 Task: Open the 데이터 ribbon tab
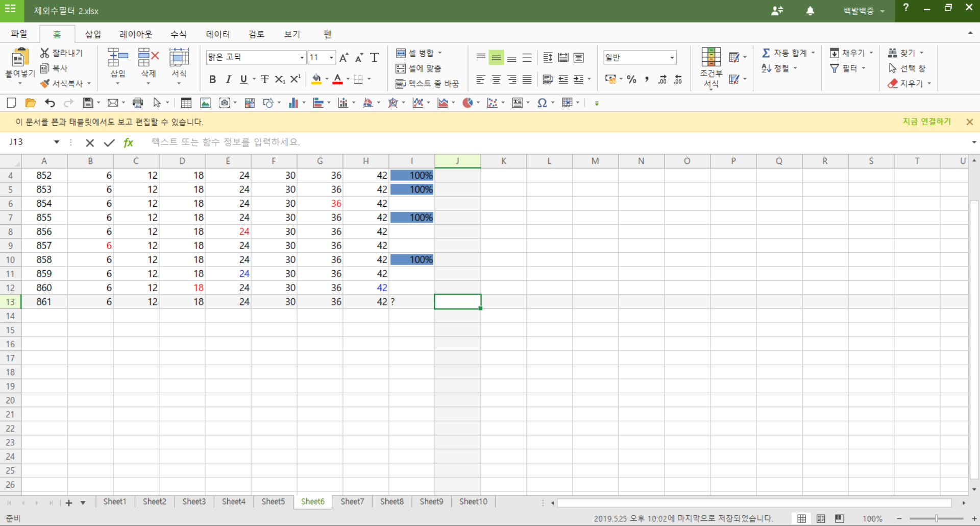coord(217,34)
